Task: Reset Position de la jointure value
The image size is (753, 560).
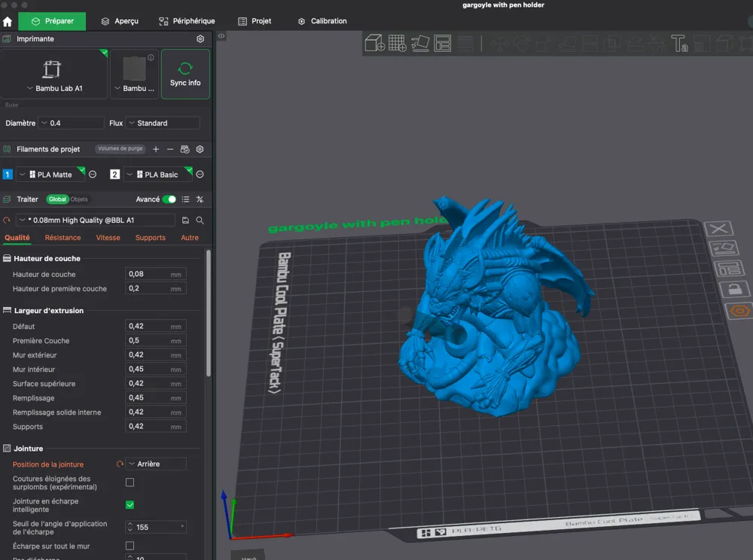Action: [x=120, y=464]
